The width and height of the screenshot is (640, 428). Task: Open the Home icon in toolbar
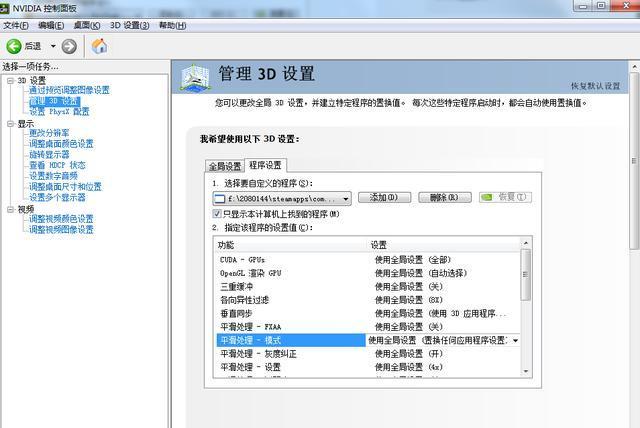tap(99, 46)
